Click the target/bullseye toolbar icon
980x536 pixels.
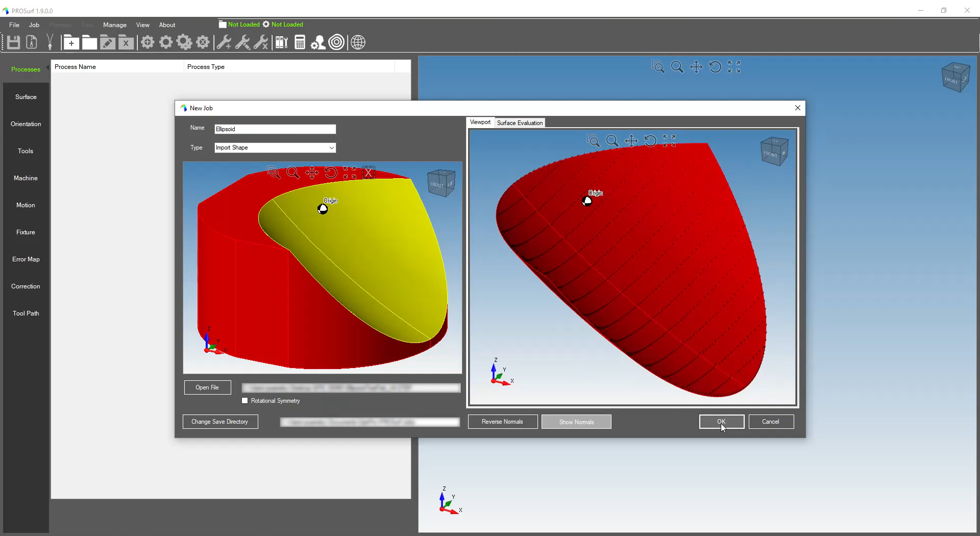pyautogui.click(x=337, y=42)
